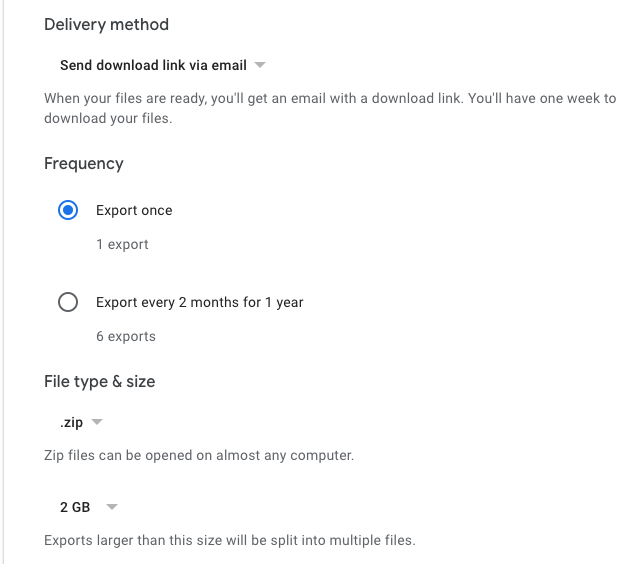Click the 'Export every 2 months for 1 year' label
Viewport: 626px width, 564px height.
(199, 302)
